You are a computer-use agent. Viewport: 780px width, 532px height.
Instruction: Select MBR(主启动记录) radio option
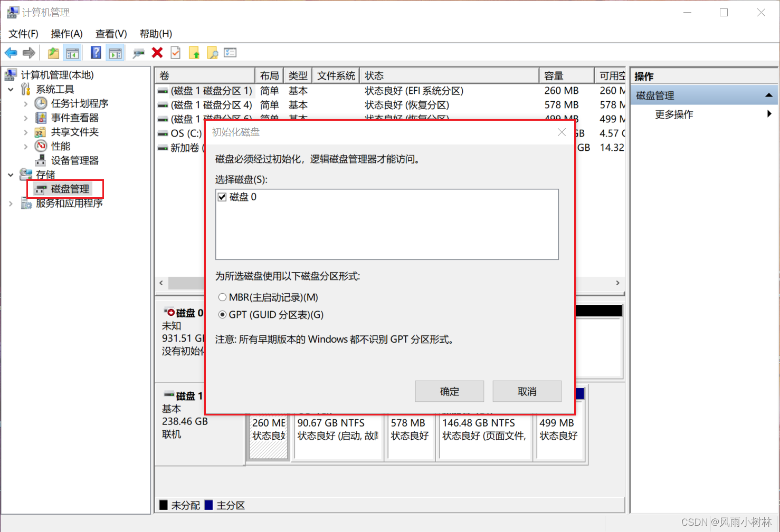pyautogui.click(x=222, y=297)
